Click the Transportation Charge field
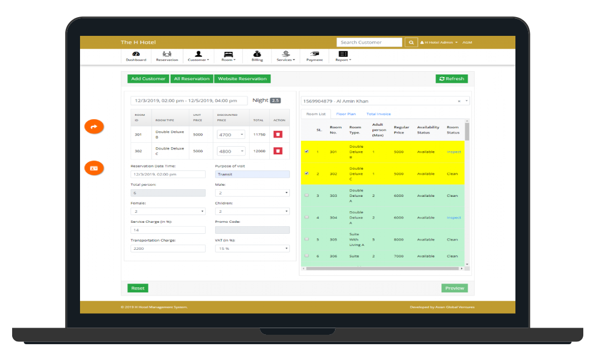 [x=168, y=249]
